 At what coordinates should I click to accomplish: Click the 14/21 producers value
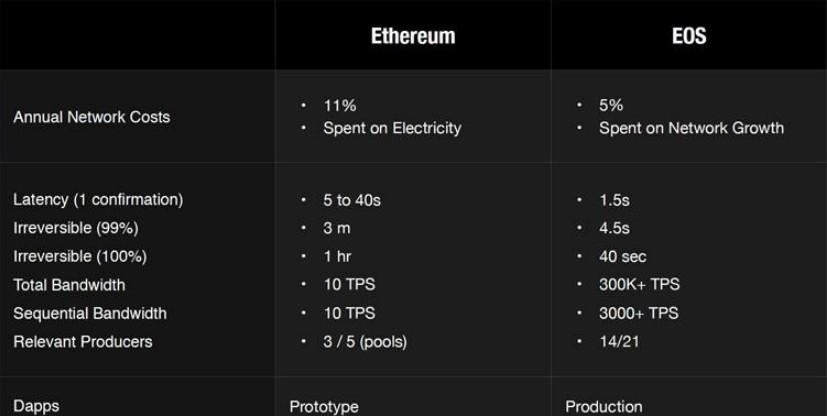619,342
